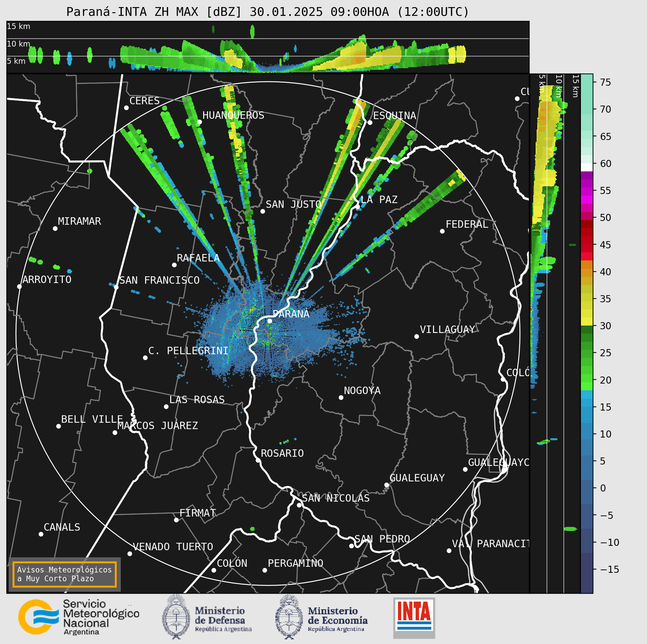This screenshot has width=647, height=644.
Task: Click the PERGAMINO city label
Action: tap(295, 563)
